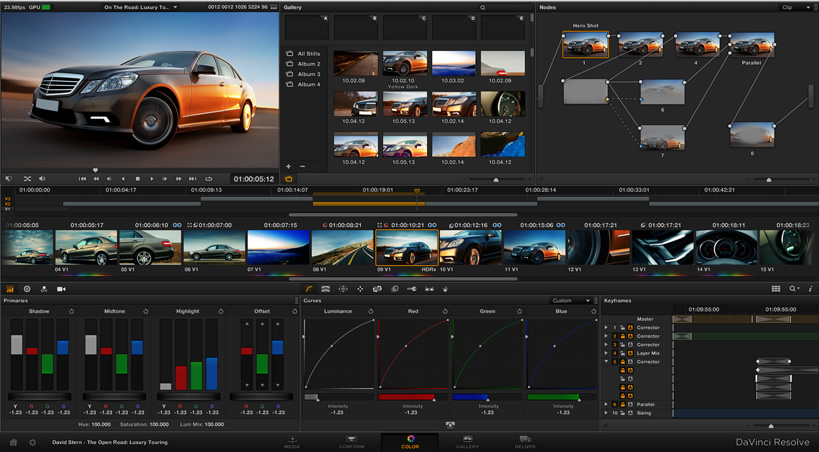Expand the Parallel keyframe track
Viewport: 819px width, 452px height.
pos(606,404)
